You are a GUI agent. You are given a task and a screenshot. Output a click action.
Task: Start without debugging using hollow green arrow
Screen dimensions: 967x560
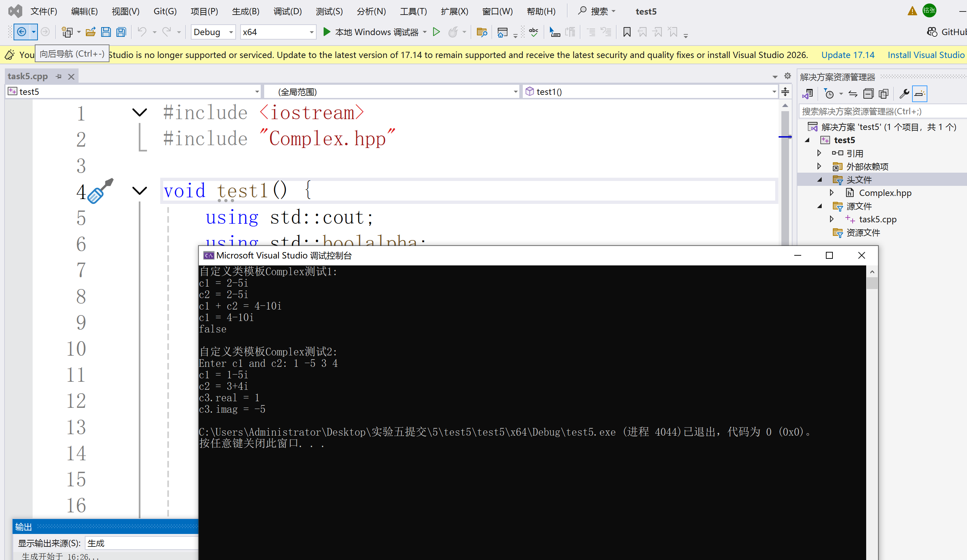click(x=436, y=32)
